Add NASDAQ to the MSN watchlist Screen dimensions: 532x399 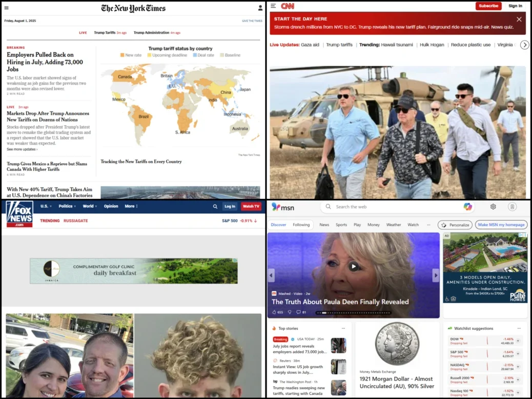[518, 367]
